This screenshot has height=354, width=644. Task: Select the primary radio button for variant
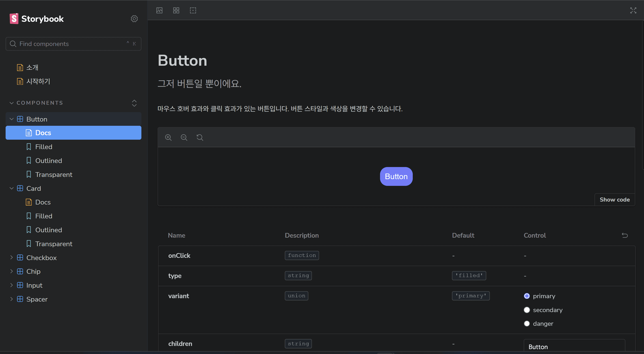[x=526, y=295]
